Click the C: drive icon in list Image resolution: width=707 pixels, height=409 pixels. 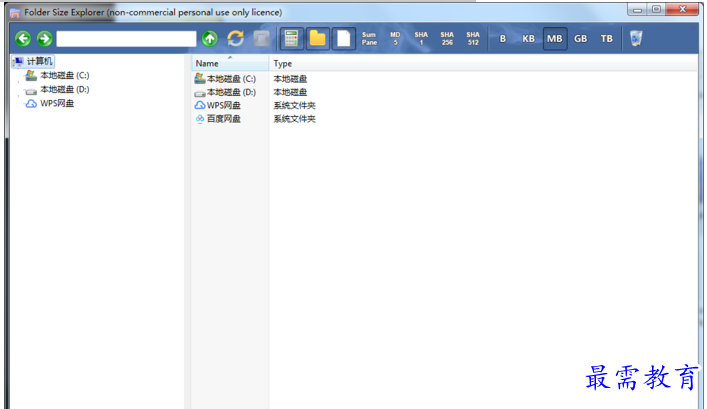tap(200, 78)
